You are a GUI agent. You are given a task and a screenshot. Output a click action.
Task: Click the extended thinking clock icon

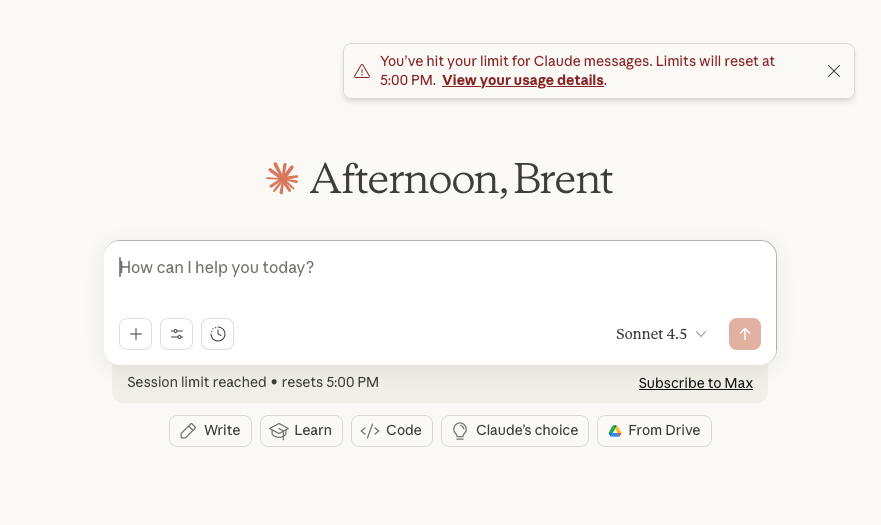[217, 334]
